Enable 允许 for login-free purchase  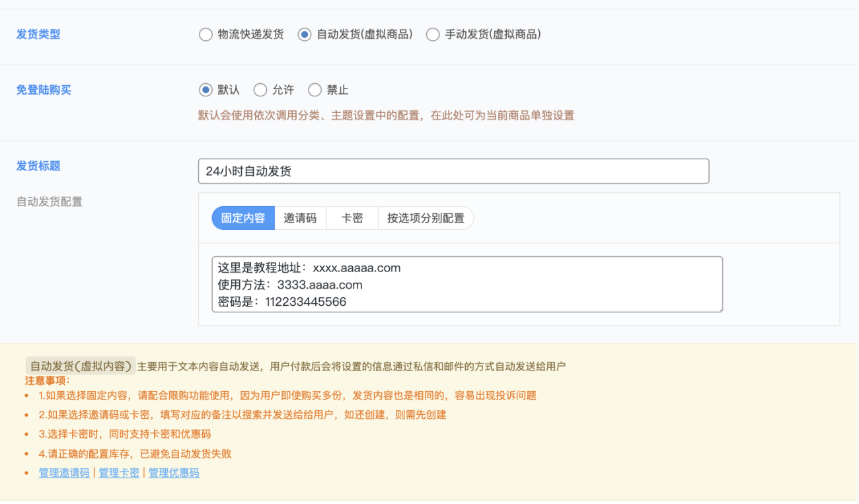(260, 90)
